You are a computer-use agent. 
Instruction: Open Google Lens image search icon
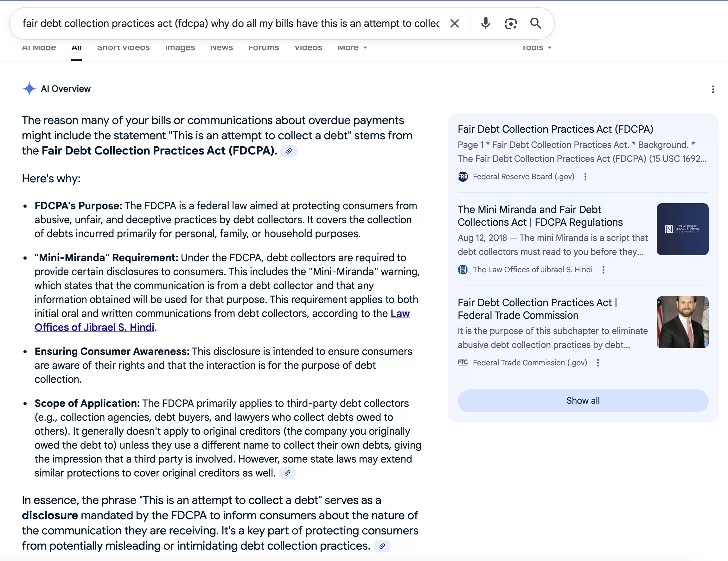(511, 23)
